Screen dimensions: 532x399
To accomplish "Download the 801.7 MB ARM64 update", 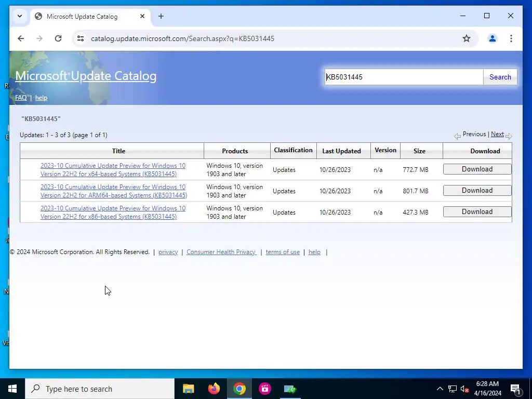I will (x=477, y=190).
